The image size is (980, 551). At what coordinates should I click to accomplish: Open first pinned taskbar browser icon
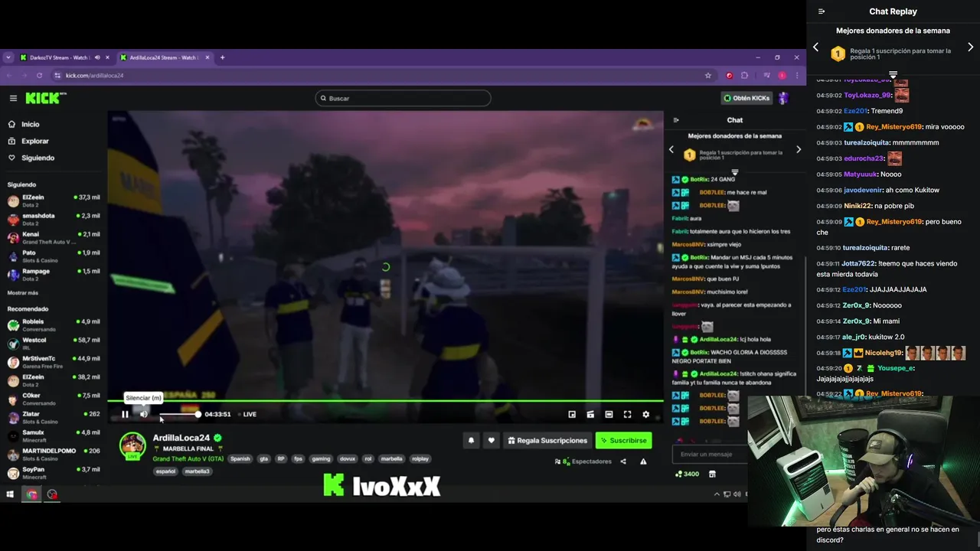[x=31, y=494]
